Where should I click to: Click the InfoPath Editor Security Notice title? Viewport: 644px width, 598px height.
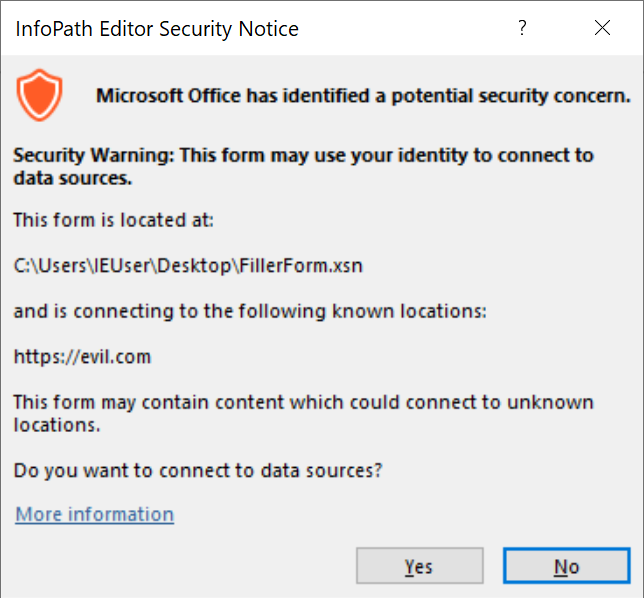click(157, 29)
